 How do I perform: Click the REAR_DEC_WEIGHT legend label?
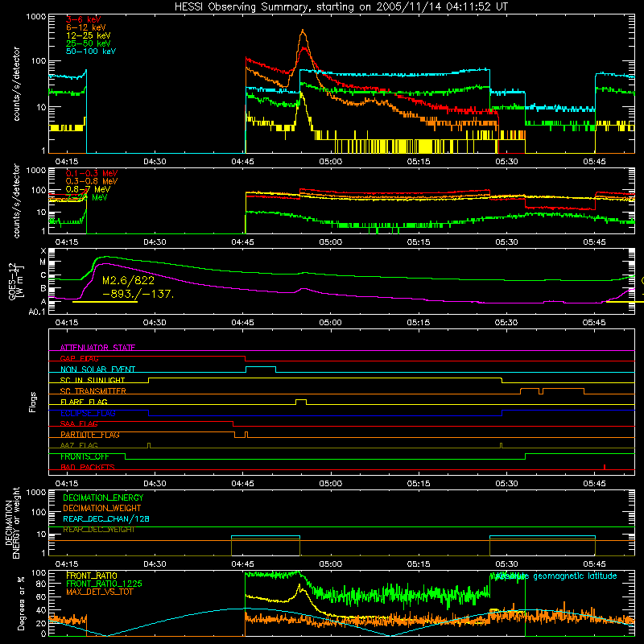(99, 530)
